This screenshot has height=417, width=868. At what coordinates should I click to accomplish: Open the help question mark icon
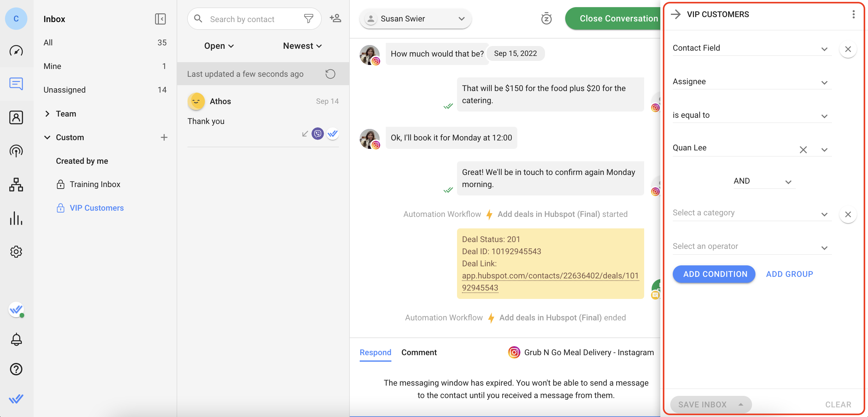point(16,369)
